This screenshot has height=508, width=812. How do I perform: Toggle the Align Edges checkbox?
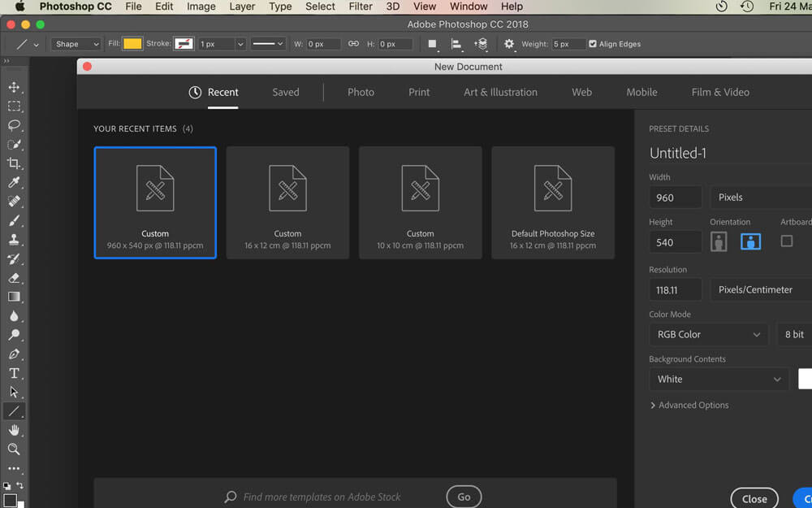(x=593, y=44)
